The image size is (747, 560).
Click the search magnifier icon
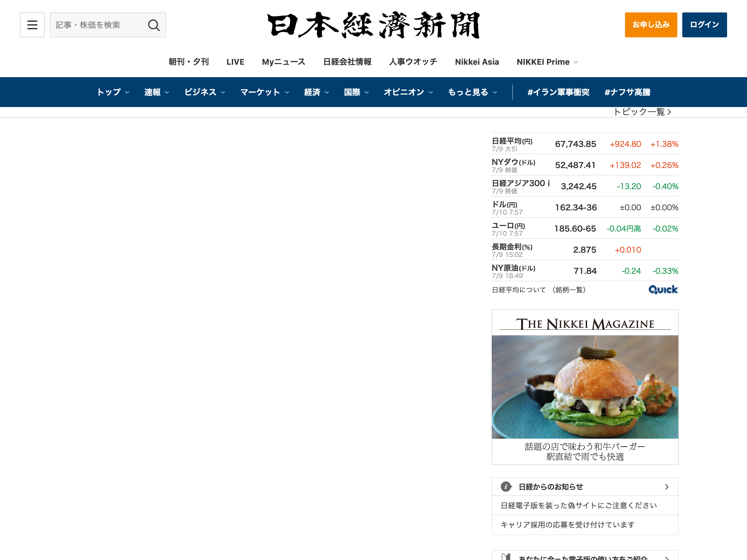coord(154,25)
